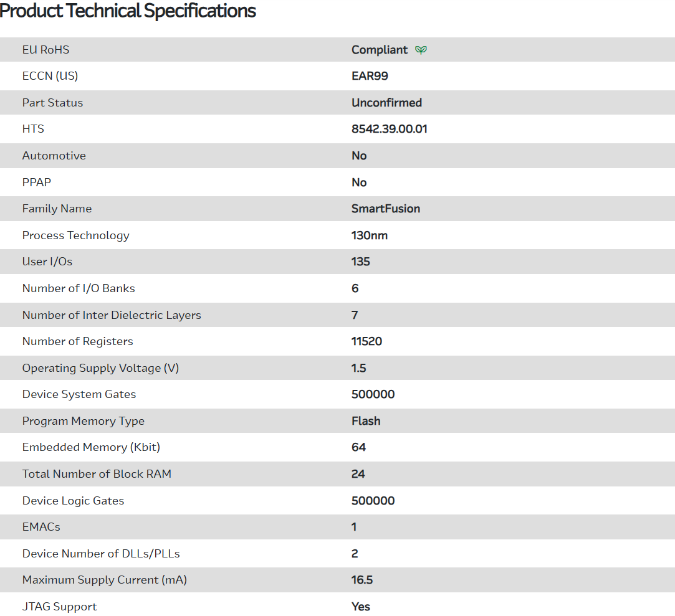Click the User I/Os label
This screenshot has width=675, height=616.
point(47,262)
